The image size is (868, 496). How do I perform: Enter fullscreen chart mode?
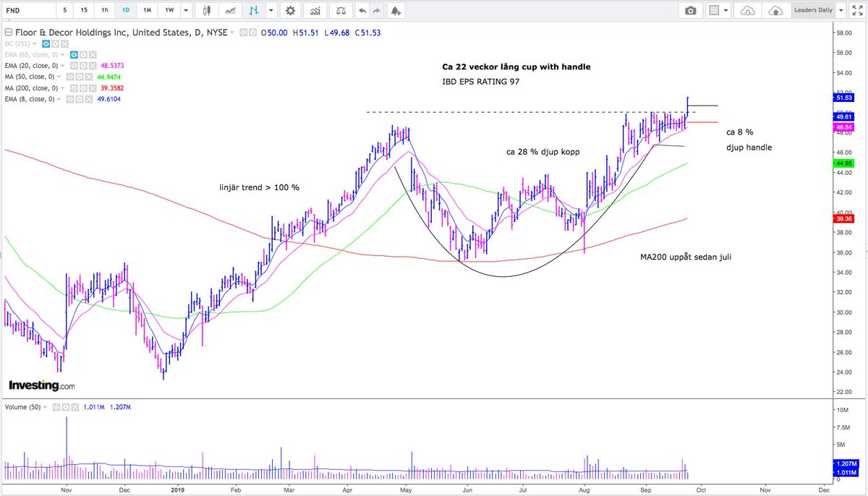pos(857,11)
